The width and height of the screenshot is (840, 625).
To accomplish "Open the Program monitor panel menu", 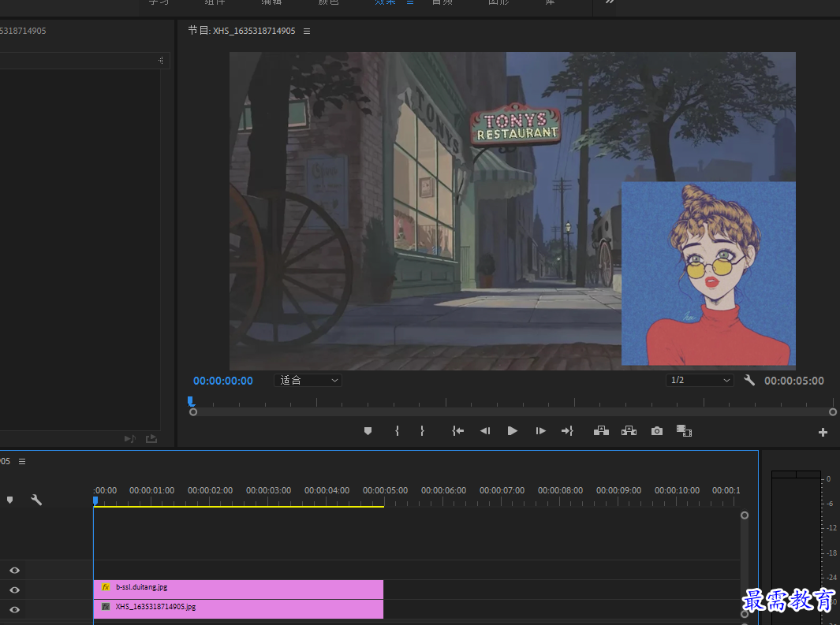I will (307, 31).
